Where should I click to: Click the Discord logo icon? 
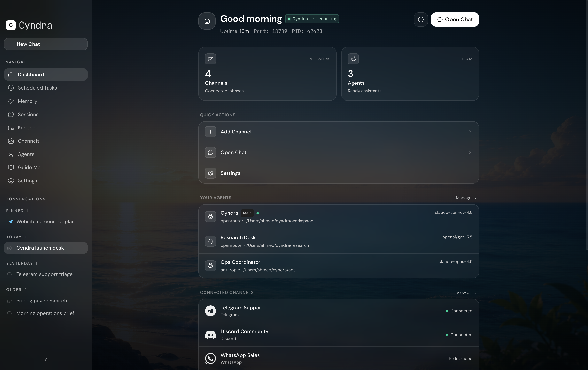click(x=211, y=334)
